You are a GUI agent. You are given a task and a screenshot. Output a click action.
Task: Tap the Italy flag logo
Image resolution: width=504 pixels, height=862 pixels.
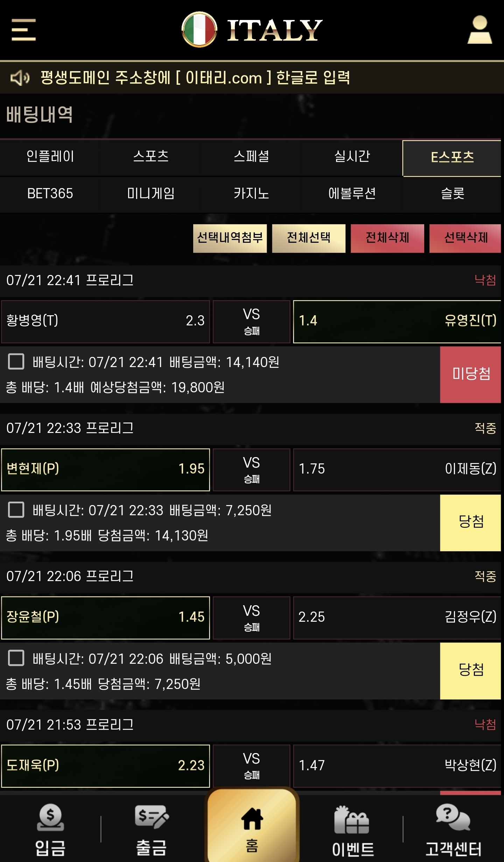click(199, 29)
